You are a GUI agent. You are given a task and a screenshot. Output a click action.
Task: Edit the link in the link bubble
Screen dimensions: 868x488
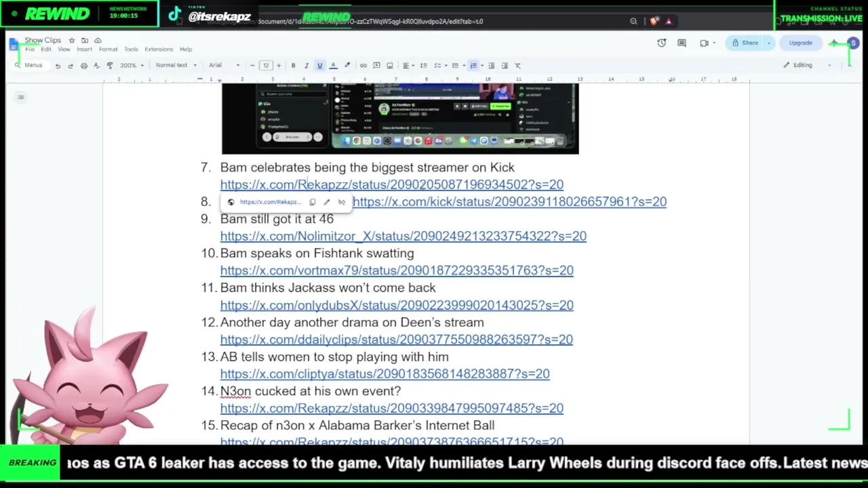[327, 202]
